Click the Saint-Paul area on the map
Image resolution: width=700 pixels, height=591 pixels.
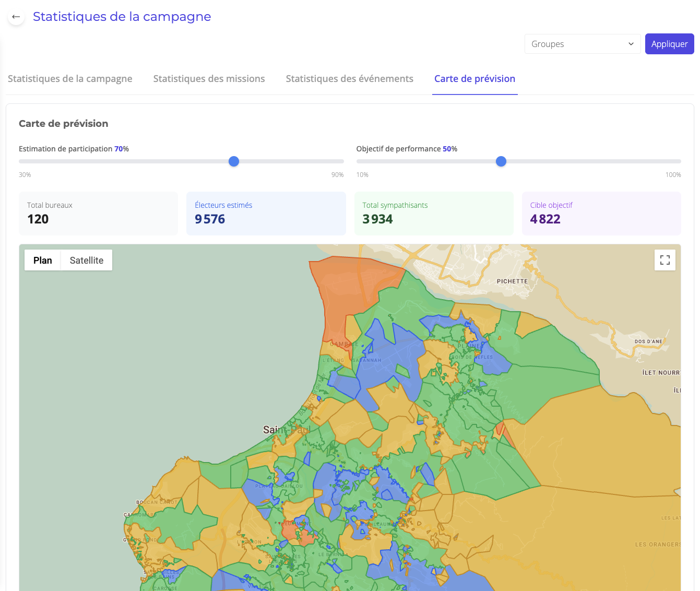tap(286, 429)
